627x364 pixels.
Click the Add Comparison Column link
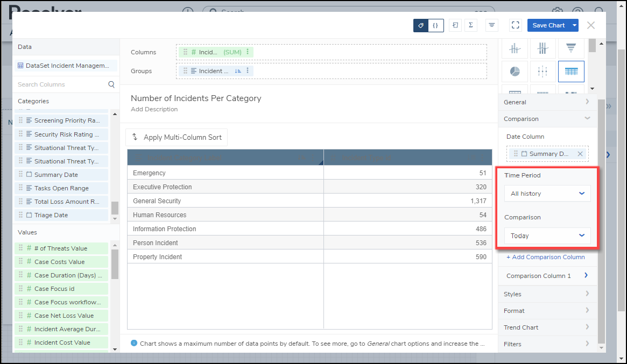point(545,257)
